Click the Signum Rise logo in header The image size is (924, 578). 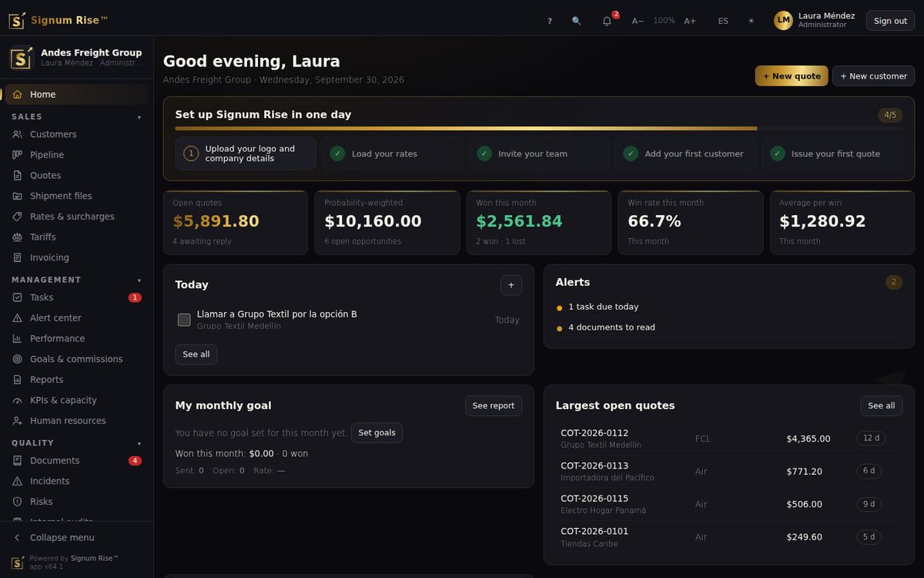tap(59, 20)
